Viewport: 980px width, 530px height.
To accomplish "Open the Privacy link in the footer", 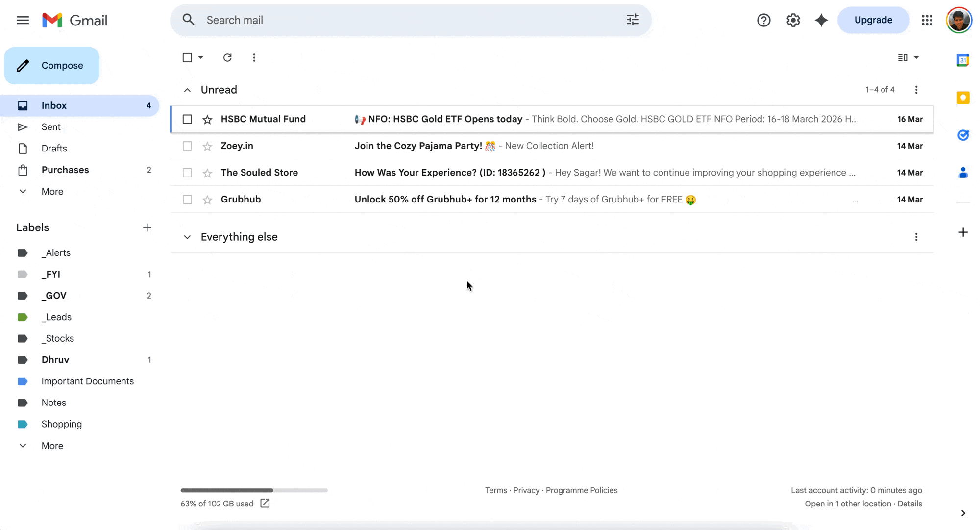I will (x=526, y=490).
